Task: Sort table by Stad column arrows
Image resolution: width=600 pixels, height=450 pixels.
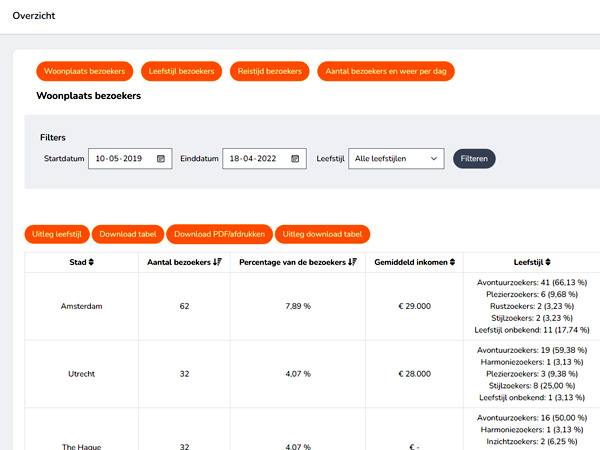Action: [x=91, y=262]
